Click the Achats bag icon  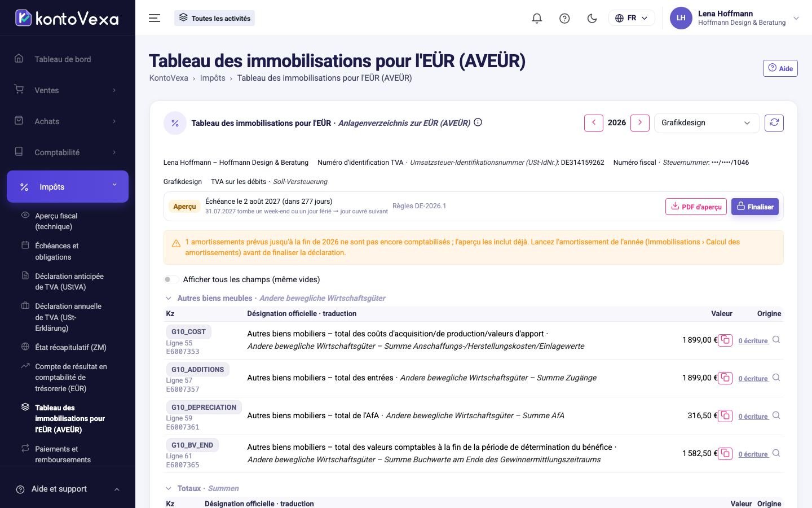pos(19,120)
